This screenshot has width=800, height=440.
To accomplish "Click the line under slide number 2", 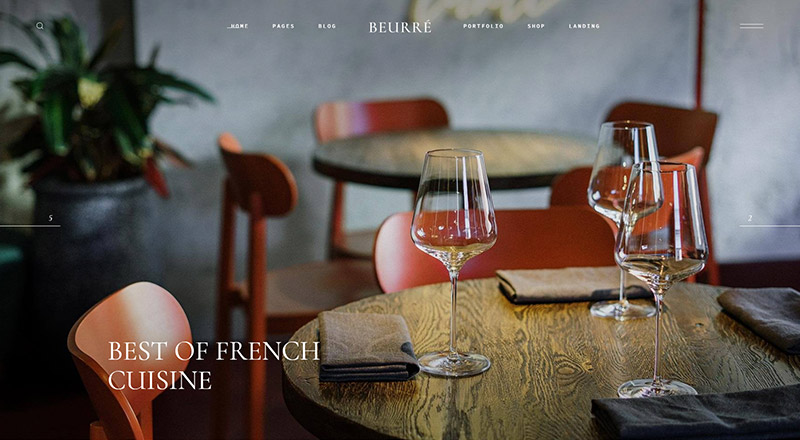I will coord(770,226).
